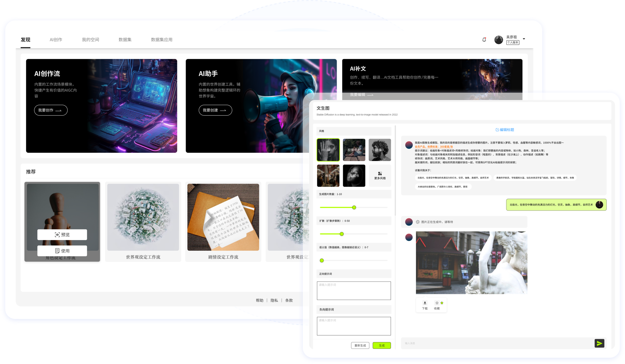The image size is (625, 364).
Task: Adjust the 语义值 slider handle
Action: [x=322, y=261]
